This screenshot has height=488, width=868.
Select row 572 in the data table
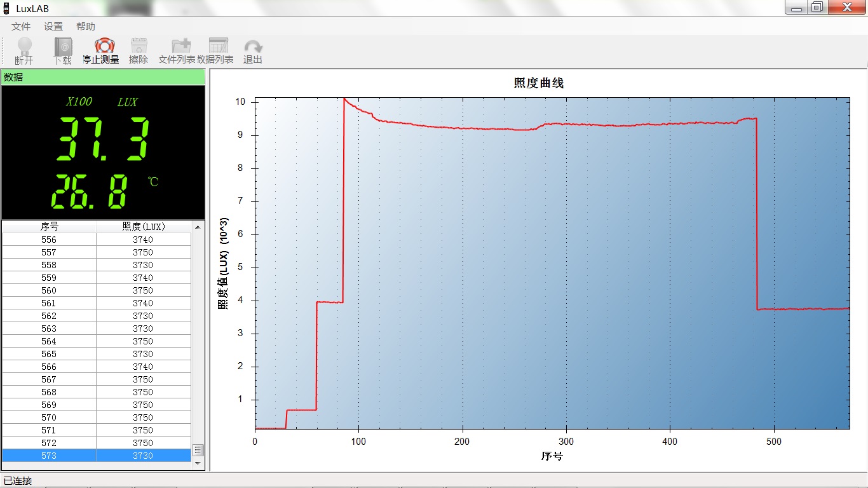pos(97,443)
